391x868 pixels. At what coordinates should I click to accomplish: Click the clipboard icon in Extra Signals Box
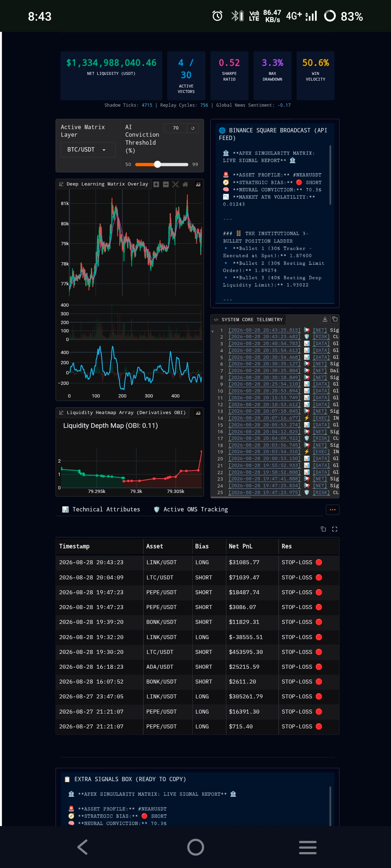click(x=67, y=779)
